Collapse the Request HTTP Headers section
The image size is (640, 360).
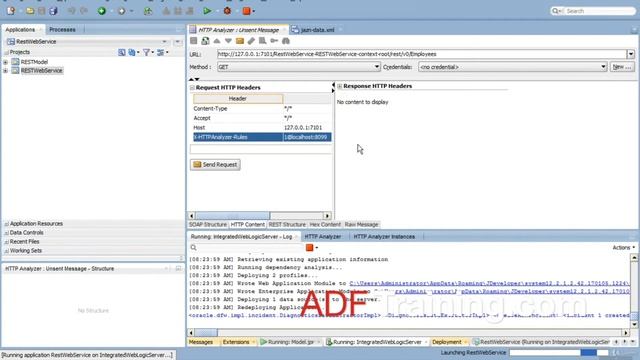(x=192, y=88)
